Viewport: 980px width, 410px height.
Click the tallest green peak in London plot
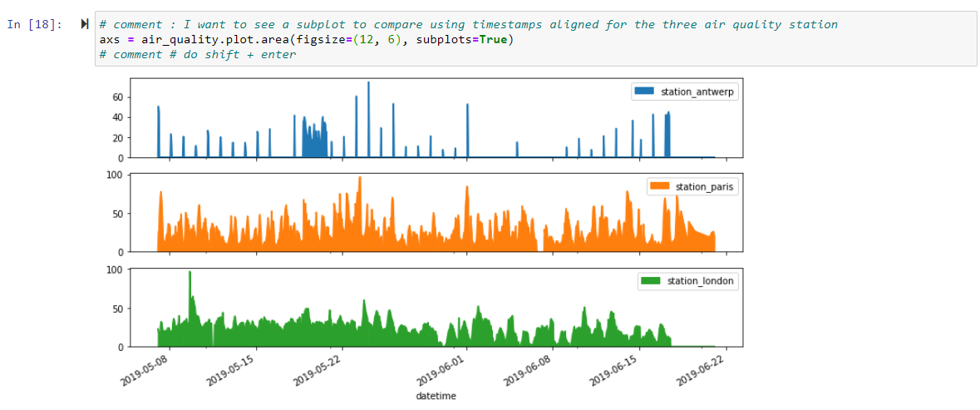pyautogui.click(x=190, y=273)
